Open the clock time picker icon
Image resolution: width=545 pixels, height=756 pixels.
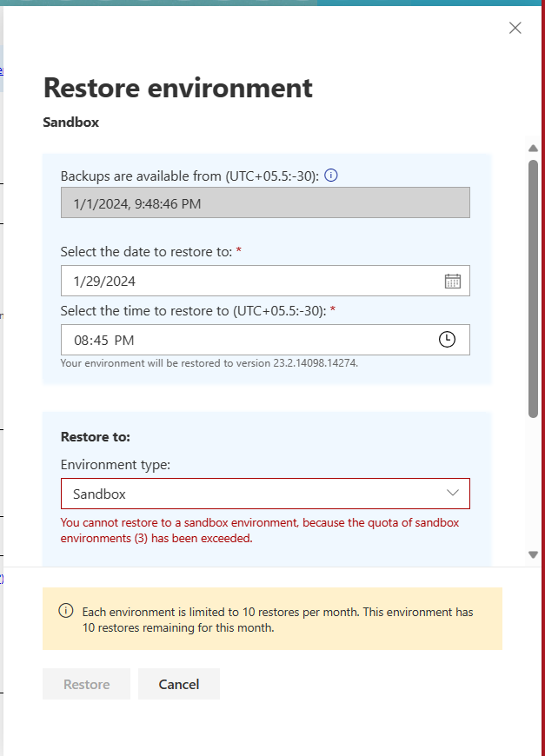tap(447, 339)
